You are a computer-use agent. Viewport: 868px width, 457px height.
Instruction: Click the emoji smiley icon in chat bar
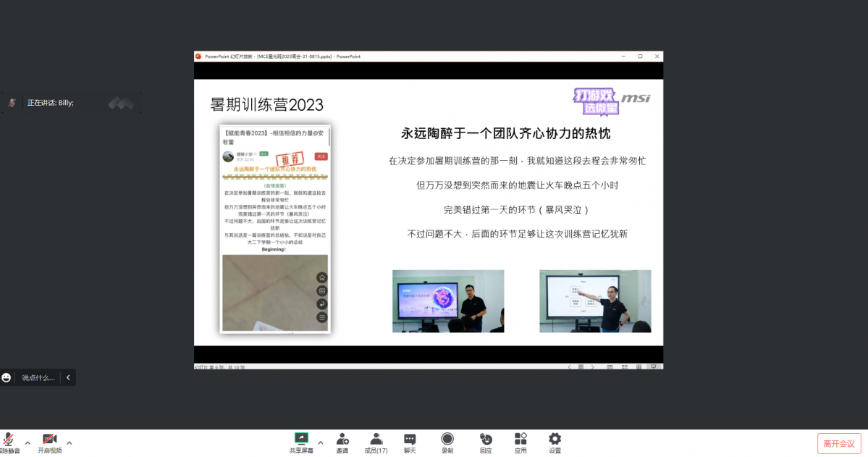pos(7,377)
